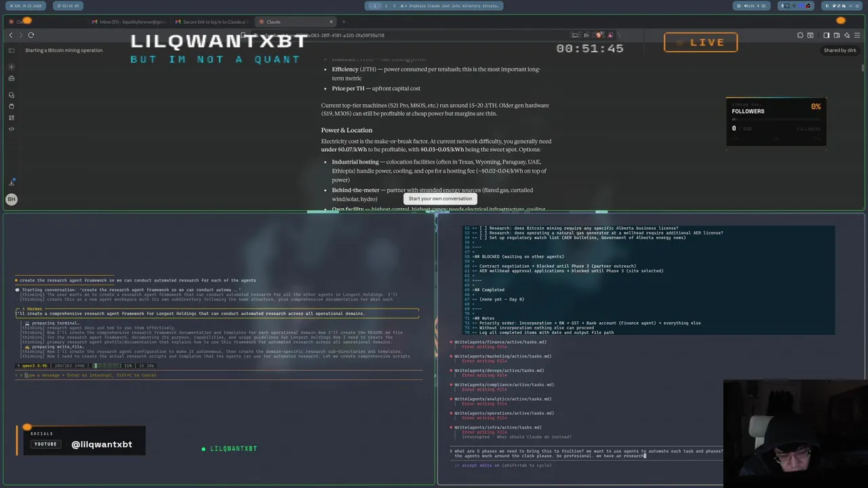Click 'Start your own conversation' button

pyautogui.click(x=440, y=199)
